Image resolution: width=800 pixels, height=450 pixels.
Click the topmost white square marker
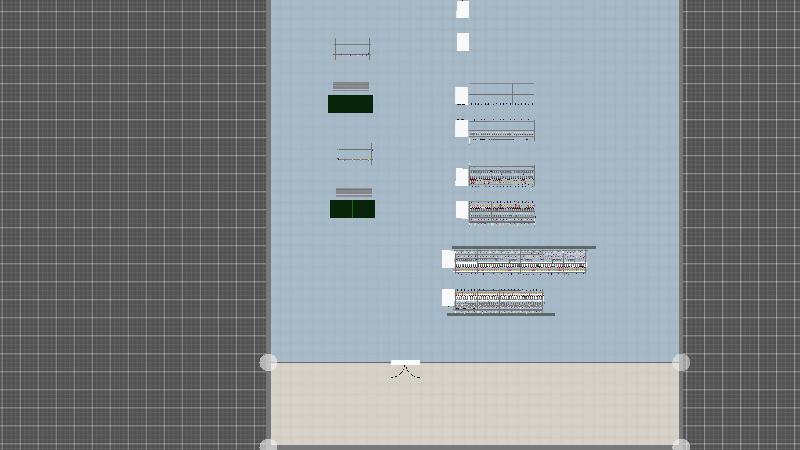462,9
